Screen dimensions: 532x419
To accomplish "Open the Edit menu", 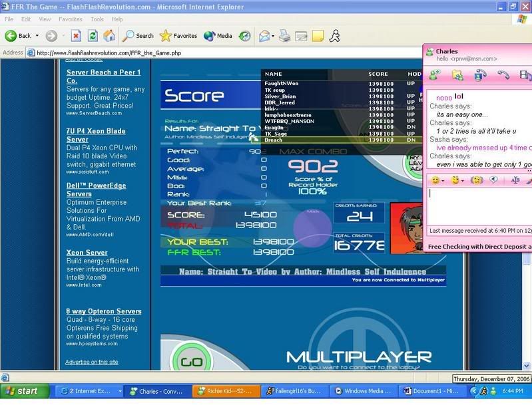I will pos(26,19).
